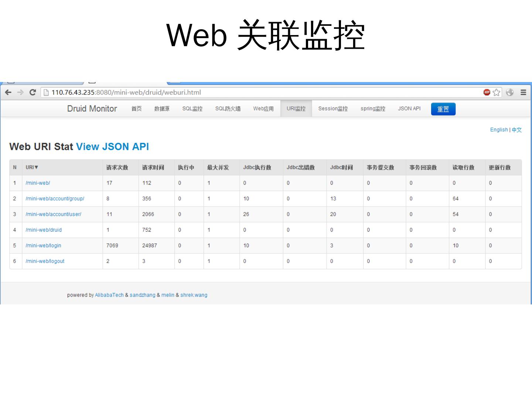Screen dimensions: 532x399
Task: Visit the melin footer link
Action: click(168, 295)
